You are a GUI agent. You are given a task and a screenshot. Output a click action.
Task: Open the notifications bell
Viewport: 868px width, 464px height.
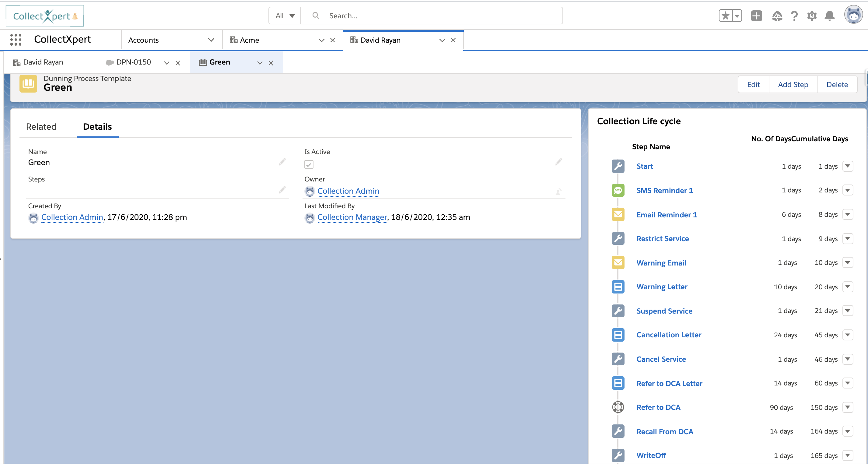click(x=830, y=16)
